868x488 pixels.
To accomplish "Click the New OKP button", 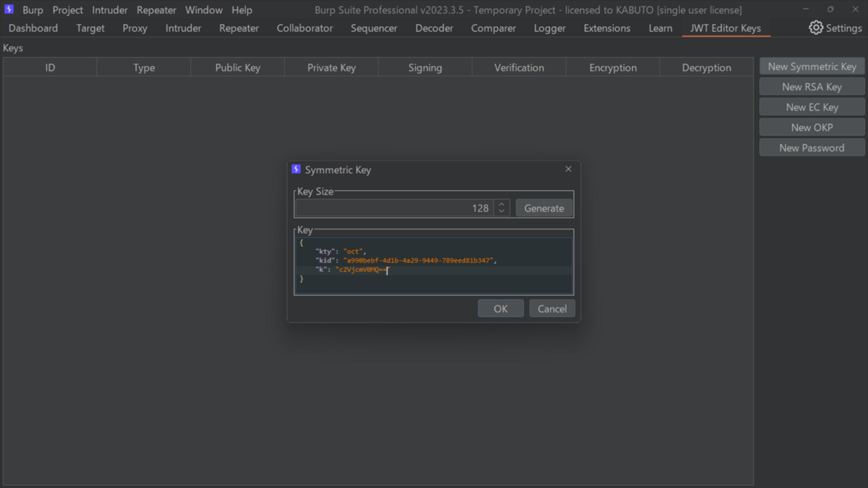I will 812,127.
